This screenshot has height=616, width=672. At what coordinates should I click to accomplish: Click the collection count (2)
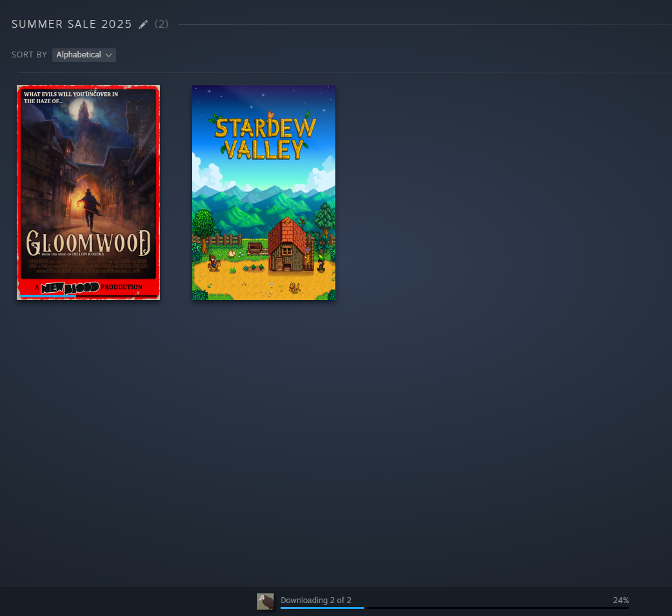click(162, 25)
